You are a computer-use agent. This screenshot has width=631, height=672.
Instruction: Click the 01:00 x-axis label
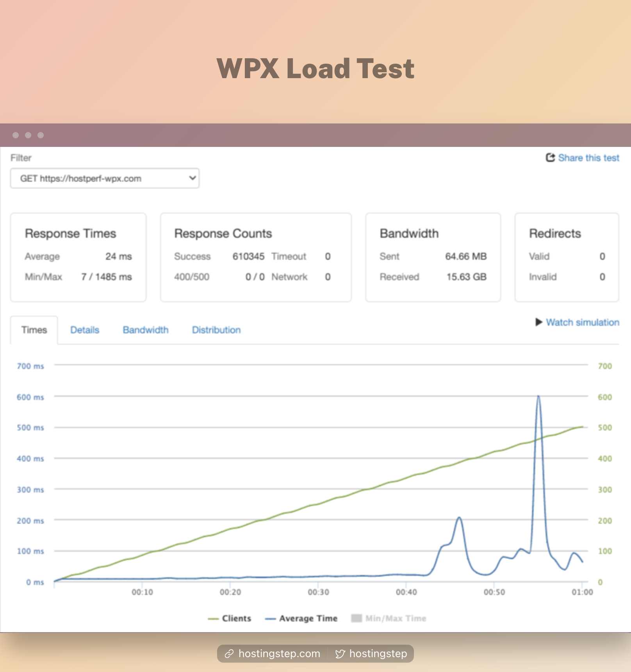pos(582,592)
